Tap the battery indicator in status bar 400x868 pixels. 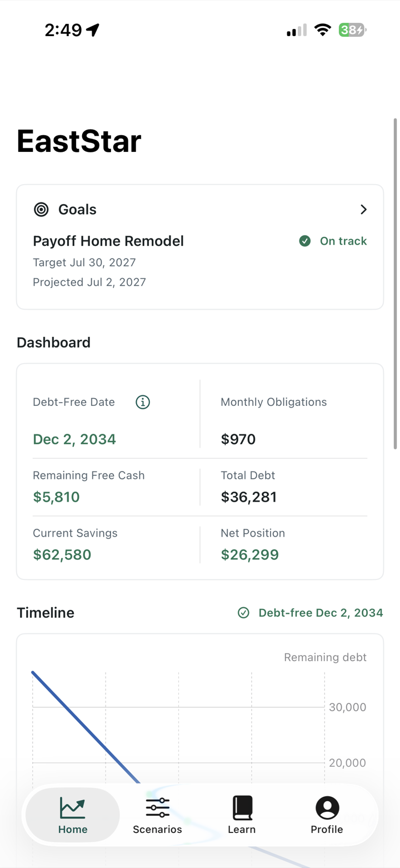352,30
